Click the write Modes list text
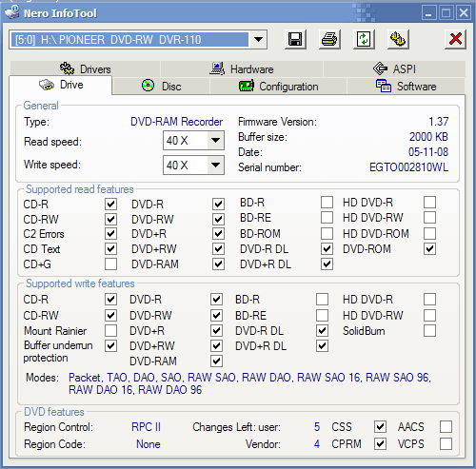Viewport: 476px width, 469px height. click(249, 383)
